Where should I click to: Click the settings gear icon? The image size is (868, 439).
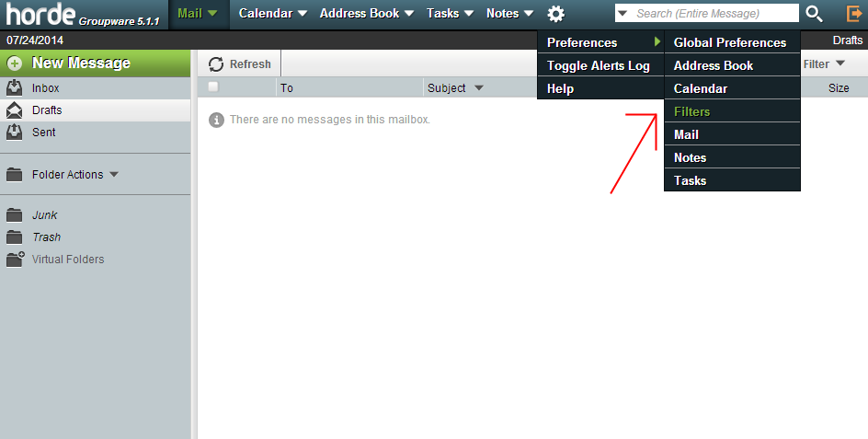[555, 14]
